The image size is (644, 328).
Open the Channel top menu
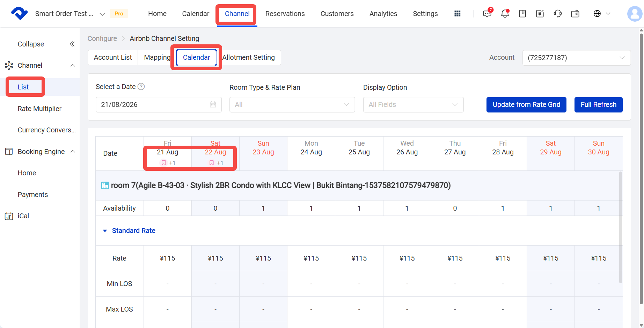[x=237, y=14]
